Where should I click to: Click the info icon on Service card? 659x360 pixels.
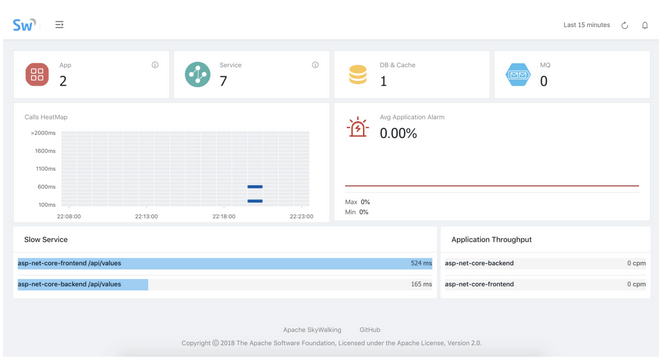315,65
